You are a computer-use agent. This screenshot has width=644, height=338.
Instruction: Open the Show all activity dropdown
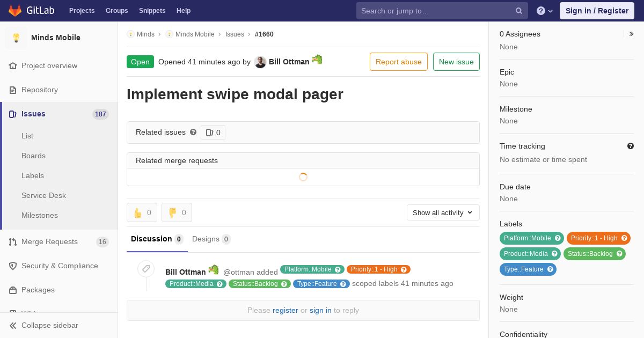(443, 212)
